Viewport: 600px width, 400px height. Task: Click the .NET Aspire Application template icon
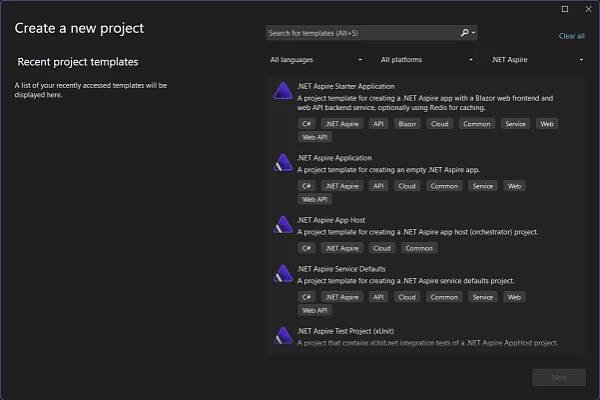point(283,163)
